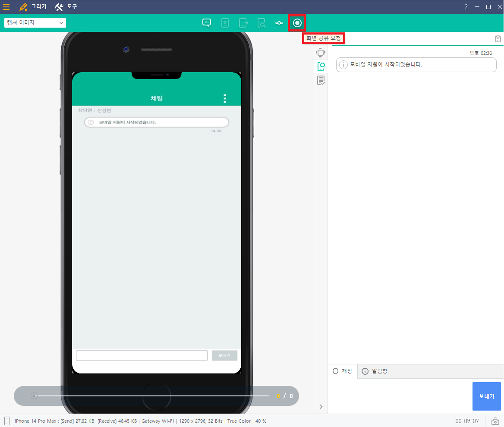This screenshot has height=427, width=504.
Task: Click the gray 보내기 button on the phone screen
Action: pyautogui.click(x=224, y=356)
